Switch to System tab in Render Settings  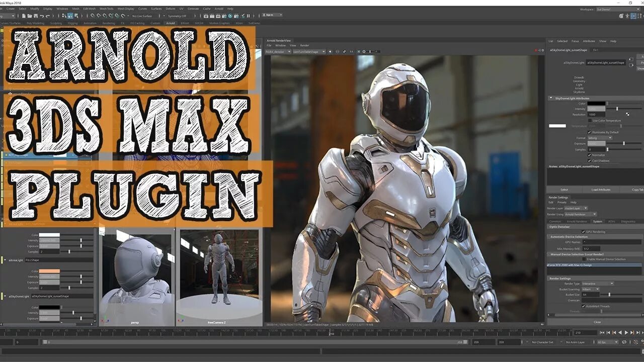click(597, 222)
